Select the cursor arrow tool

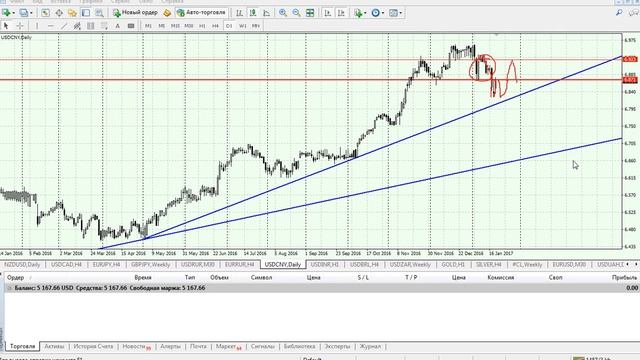pos(6,26)
